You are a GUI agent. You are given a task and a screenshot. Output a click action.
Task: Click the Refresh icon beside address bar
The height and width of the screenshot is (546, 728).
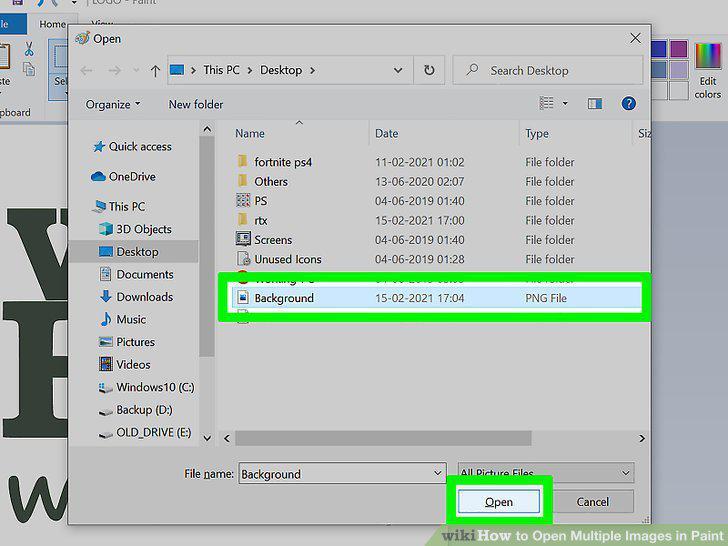pos(429,70)
